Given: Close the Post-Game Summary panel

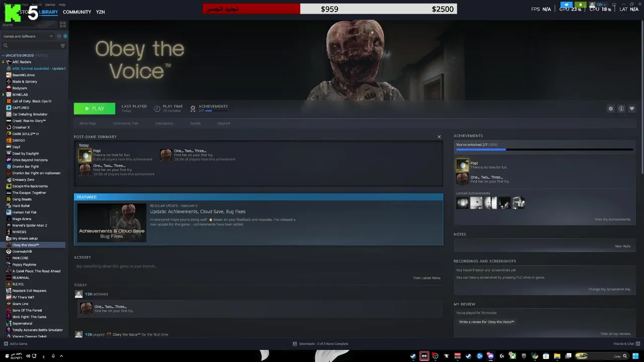Looking at the screenshot, I should pyautogui.click(x=439, y=137).
